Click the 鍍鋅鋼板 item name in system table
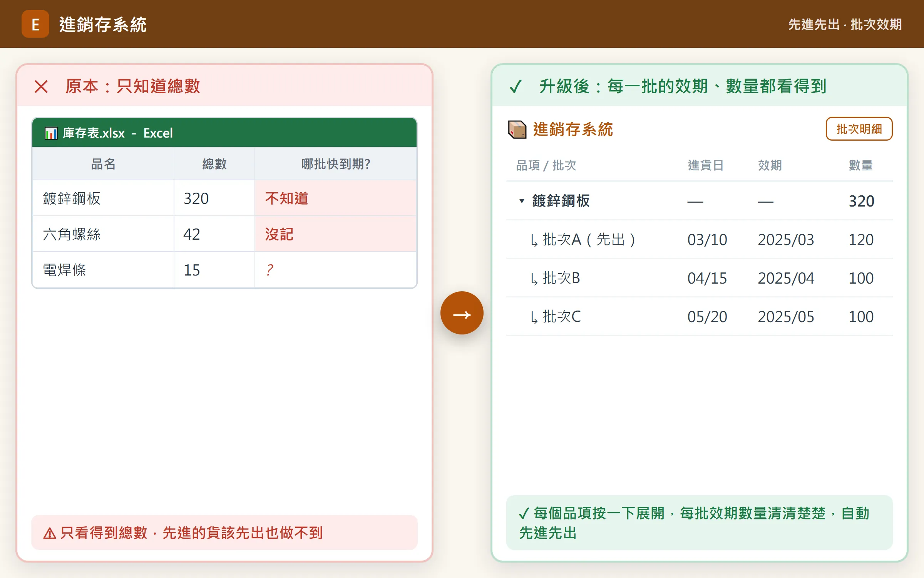This screenshot has width=924, height=578. tap(561, 201)
